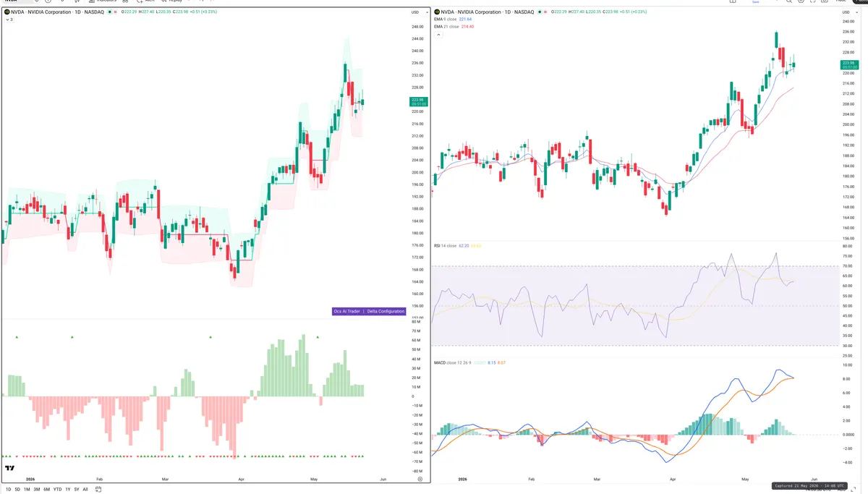The image size is (868, 494).
Task: Select the 5Y time range
Action: [x=77, y=490]
